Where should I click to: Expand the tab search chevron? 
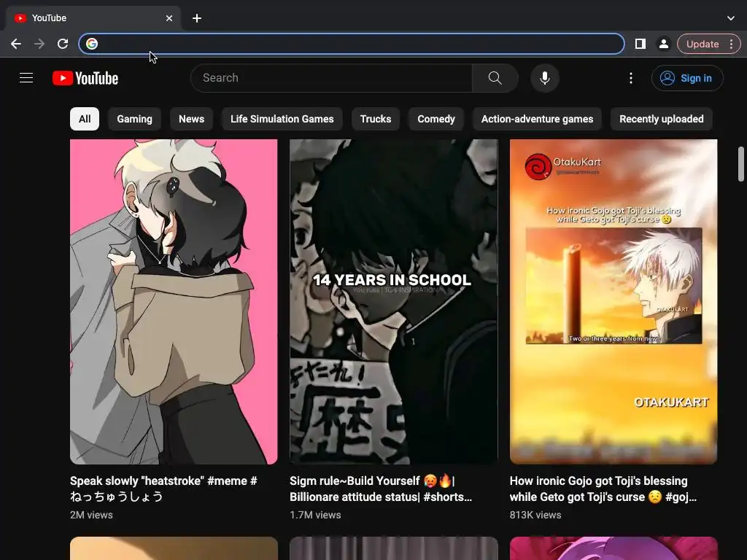(x=731, y=18)
